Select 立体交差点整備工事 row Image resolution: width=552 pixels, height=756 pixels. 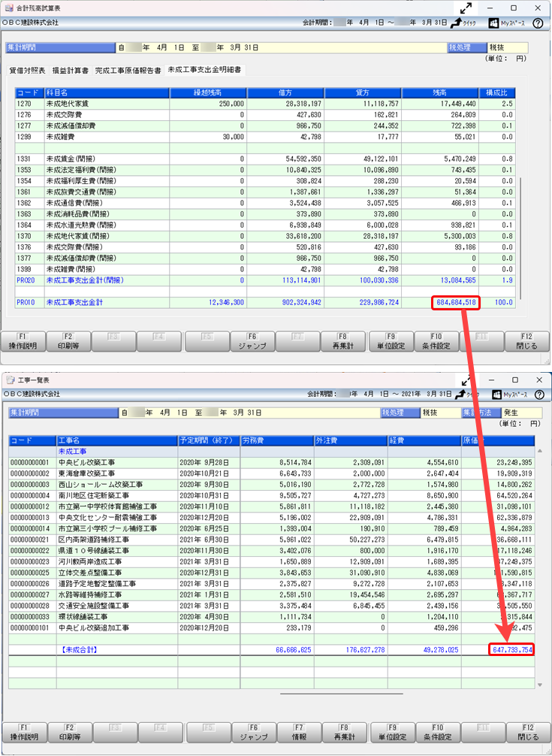pos(272,573)
